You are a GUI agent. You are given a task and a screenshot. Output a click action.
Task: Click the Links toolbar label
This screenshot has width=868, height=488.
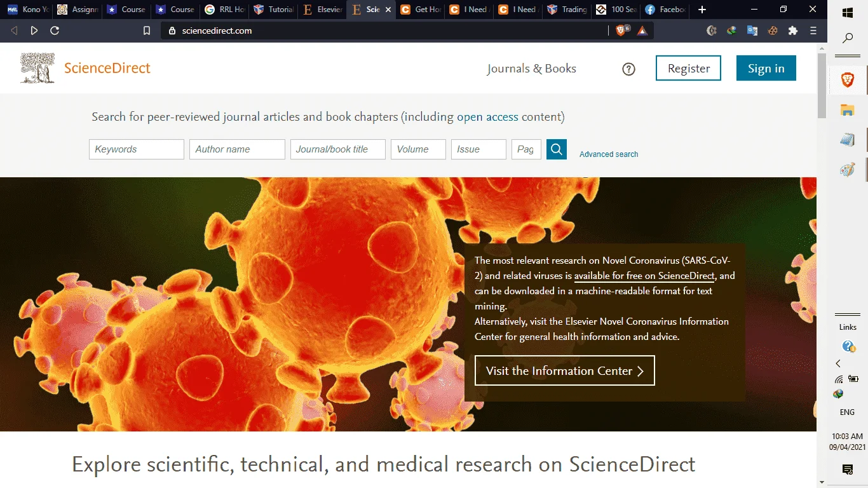coord(848,327)
